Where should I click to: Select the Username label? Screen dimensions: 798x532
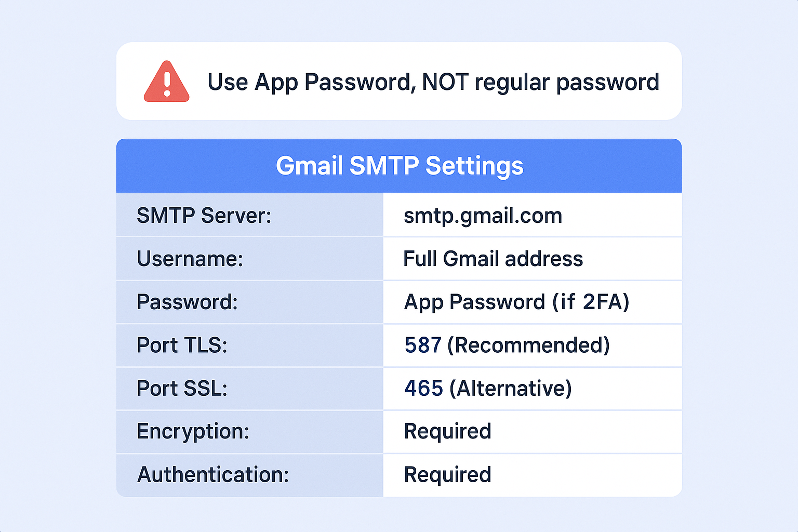pos(190,259)
